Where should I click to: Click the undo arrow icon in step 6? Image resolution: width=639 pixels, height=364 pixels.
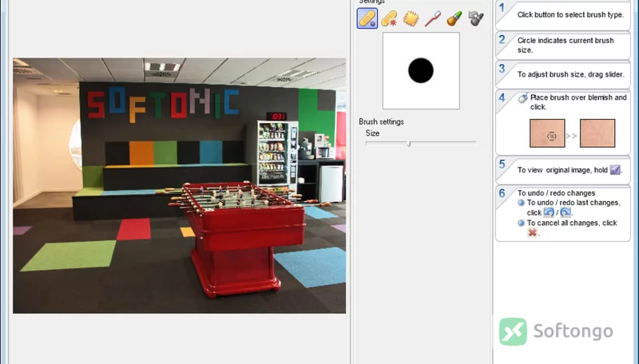pos(549,212)
